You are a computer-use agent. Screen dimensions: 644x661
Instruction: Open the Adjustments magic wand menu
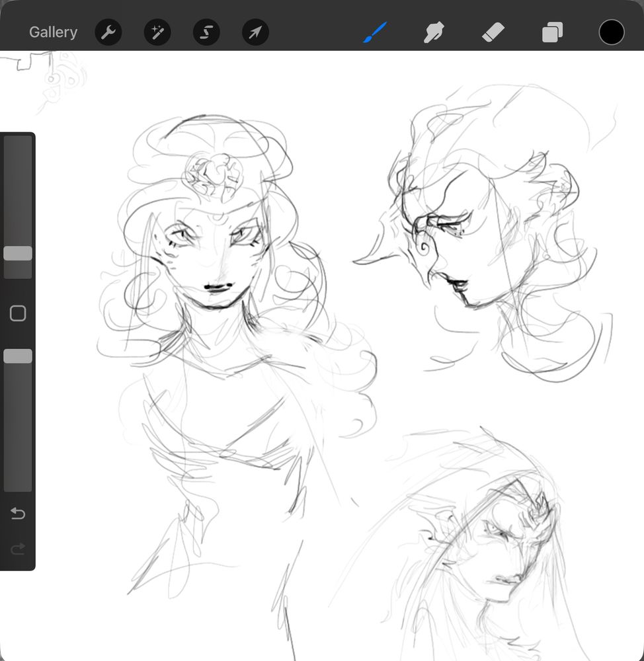(x=157, y=32)
